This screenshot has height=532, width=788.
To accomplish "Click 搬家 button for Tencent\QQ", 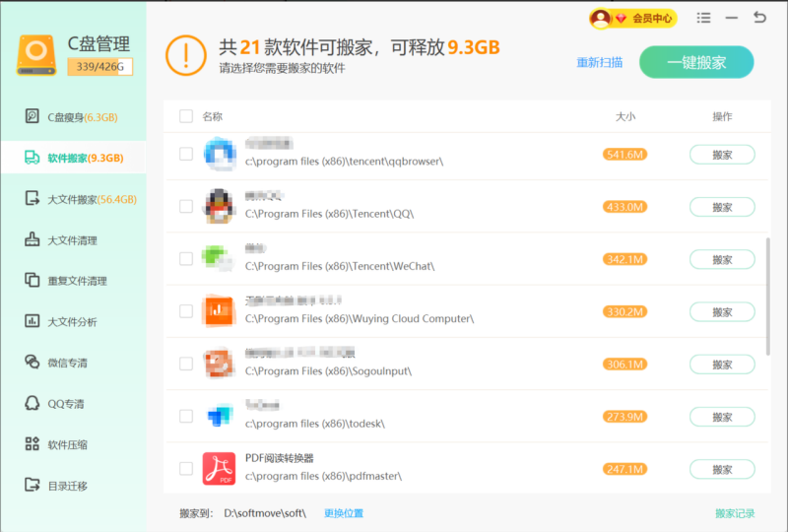I will click(722, 207).
